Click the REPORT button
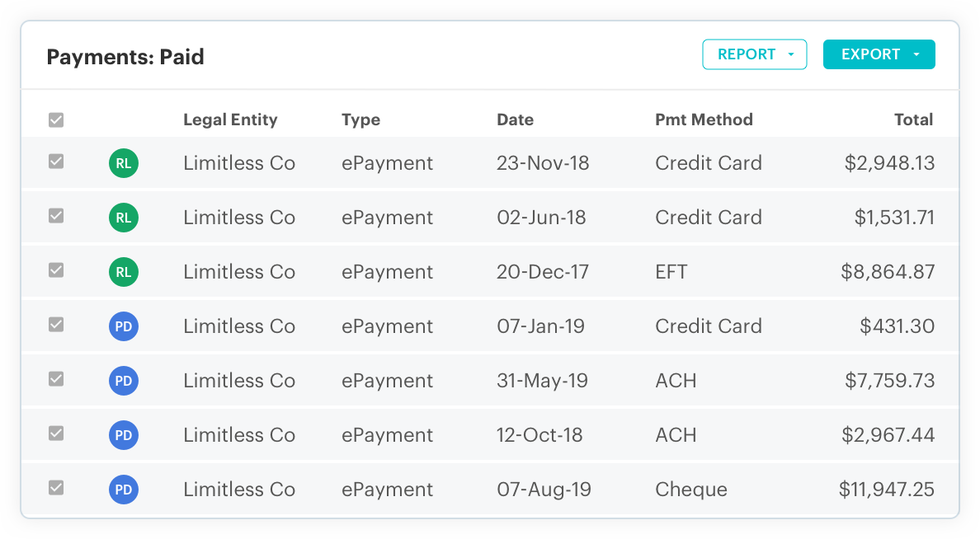The width and height of the screenshot is (980, 539). pos(747,54)
